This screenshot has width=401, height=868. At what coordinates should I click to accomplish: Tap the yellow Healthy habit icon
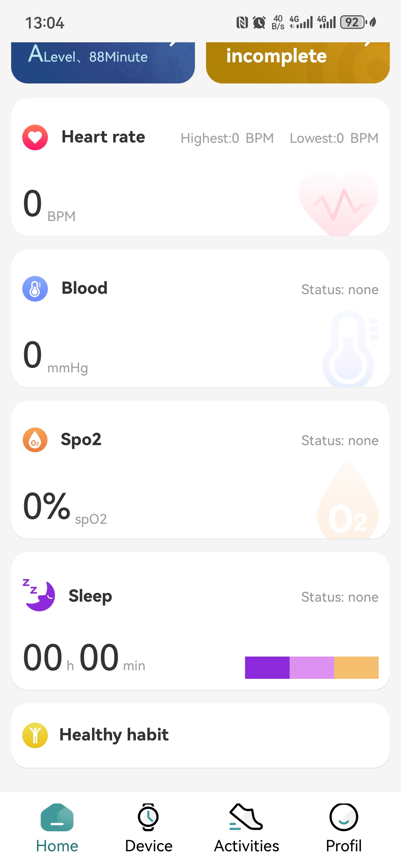pos(35,735)
